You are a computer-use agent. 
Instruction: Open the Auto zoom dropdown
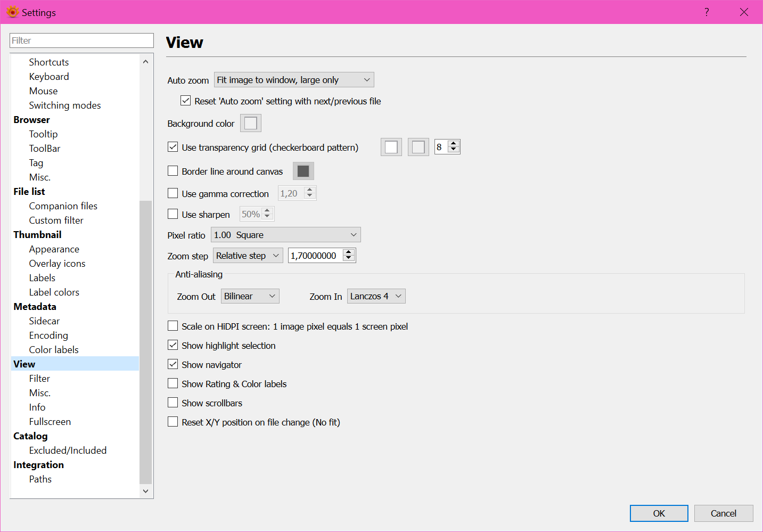coord(293,79)
